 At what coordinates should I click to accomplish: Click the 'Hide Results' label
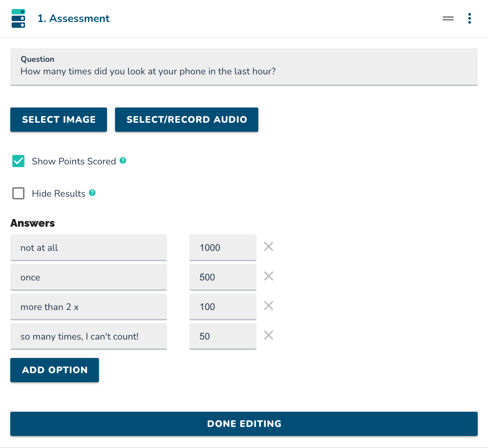pyautogui.click(x=59, y=194)
